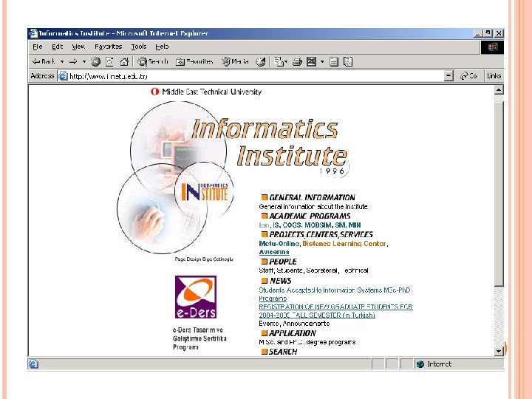Open the NEWS section link
The width and height of the screenshot is (532, 399).
point(280,281)
